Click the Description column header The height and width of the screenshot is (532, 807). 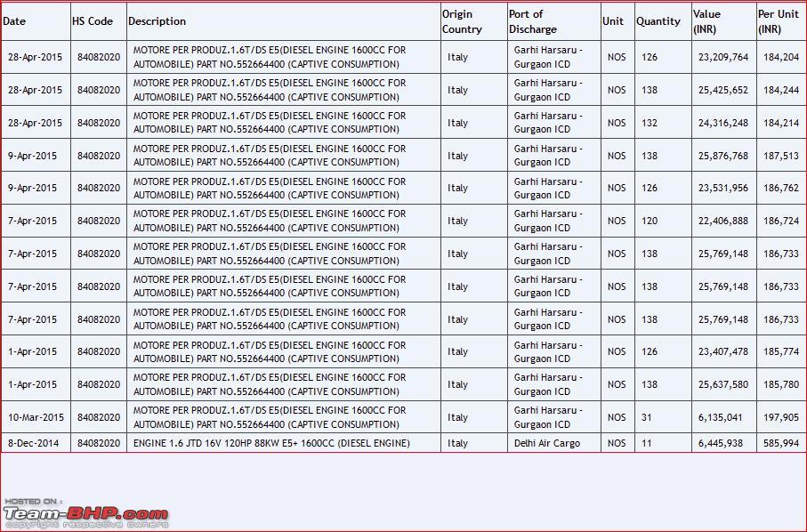click(157, 21)
